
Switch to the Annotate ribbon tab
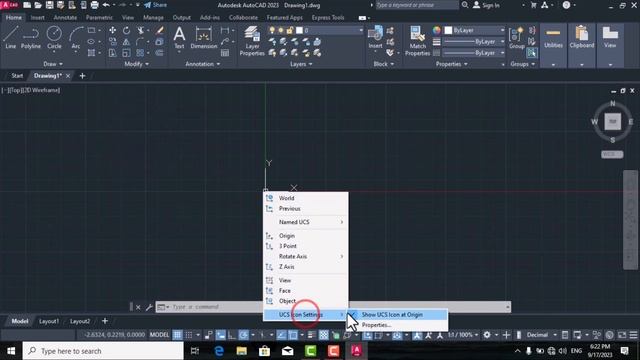65,18
